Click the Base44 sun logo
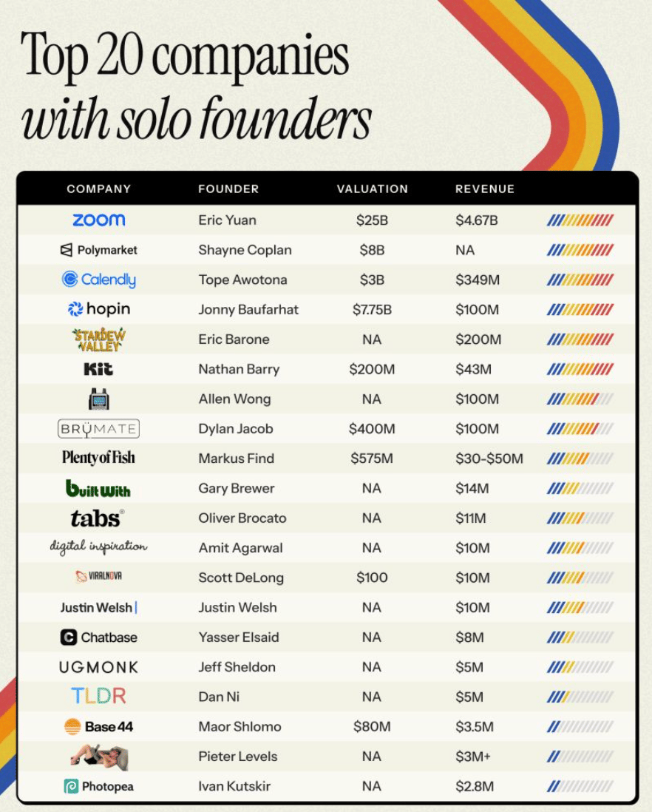This screenshot has height=812, width=652. tap(72, 726)
